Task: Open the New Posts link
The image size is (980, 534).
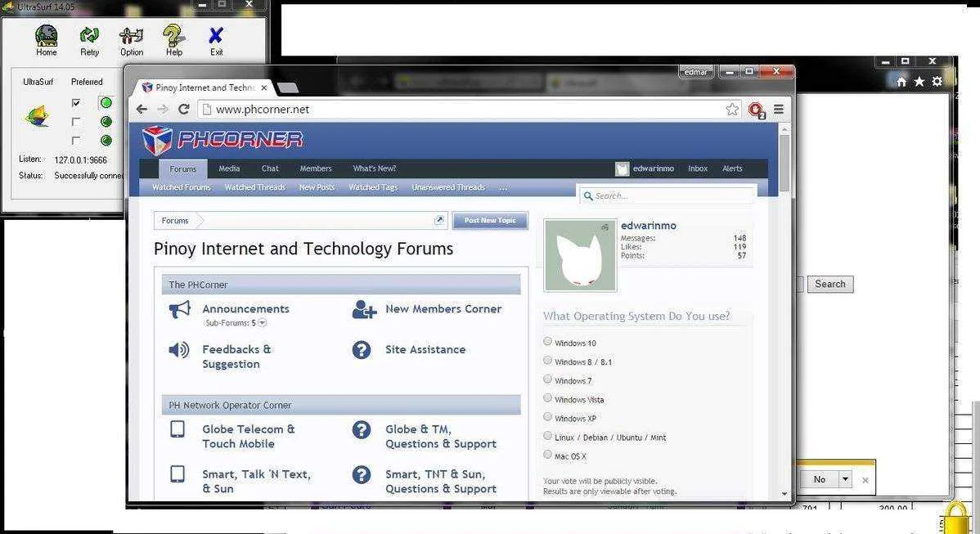Action: [317, 187]
